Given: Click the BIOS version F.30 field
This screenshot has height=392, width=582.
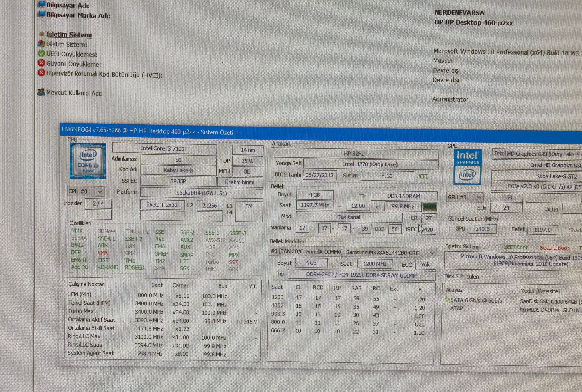Looking at the screenshot, I should pyautogui.click(x=387, y=176).
